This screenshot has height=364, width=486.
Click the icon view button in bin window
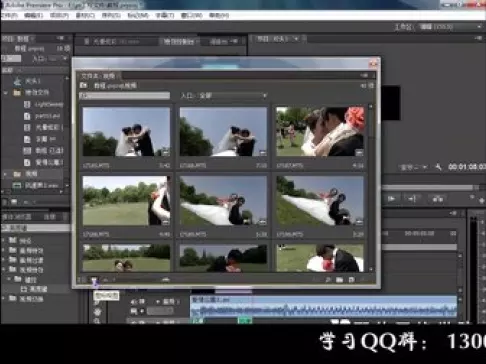pyautogui.click(x=94, y=280)
